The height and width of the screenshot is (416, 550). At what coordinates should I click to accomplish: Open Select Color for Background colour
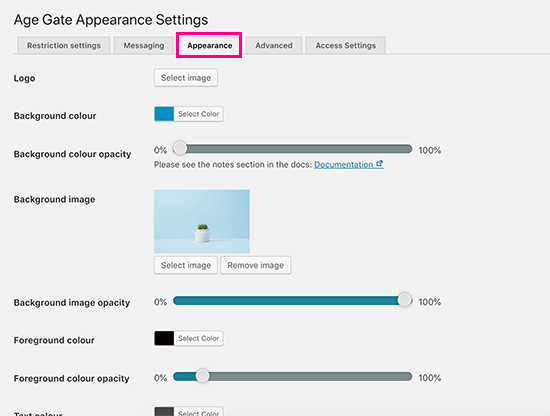pyautogui.click(x=199, y=114)
